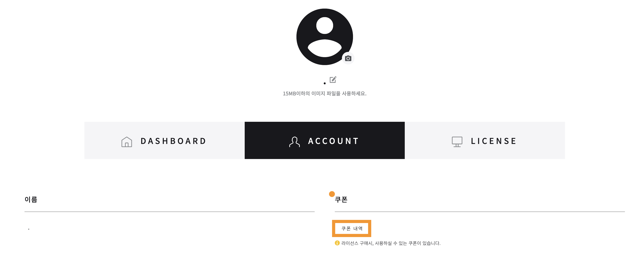Click the 이름 section heading
644x254 pixels.
click(x=31, y=199)
